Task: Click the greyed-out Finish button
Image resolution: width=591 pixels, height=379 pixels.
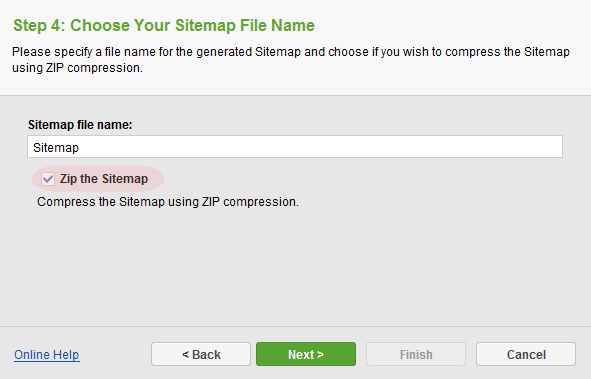Action: coord(416,354)
